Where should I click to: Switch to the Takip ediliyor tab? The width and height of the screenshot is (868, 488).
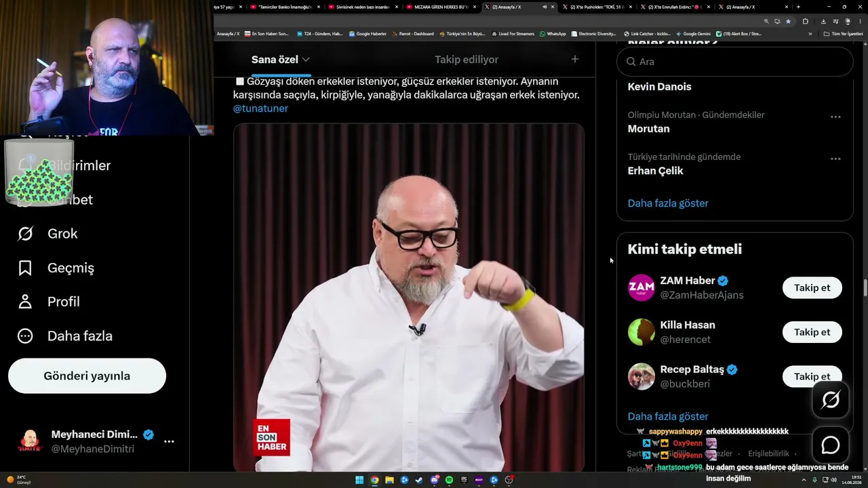tap(467, 60)
